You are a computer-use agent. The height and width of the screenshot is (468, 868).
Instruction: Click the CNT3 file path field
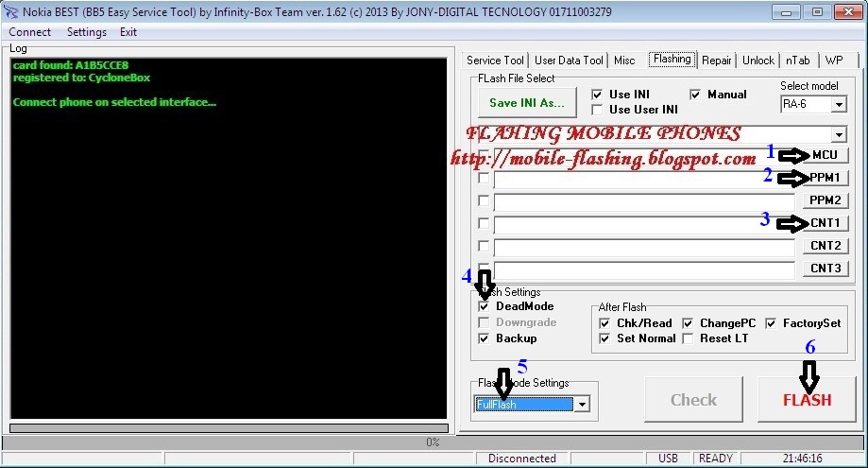point(644,270)
